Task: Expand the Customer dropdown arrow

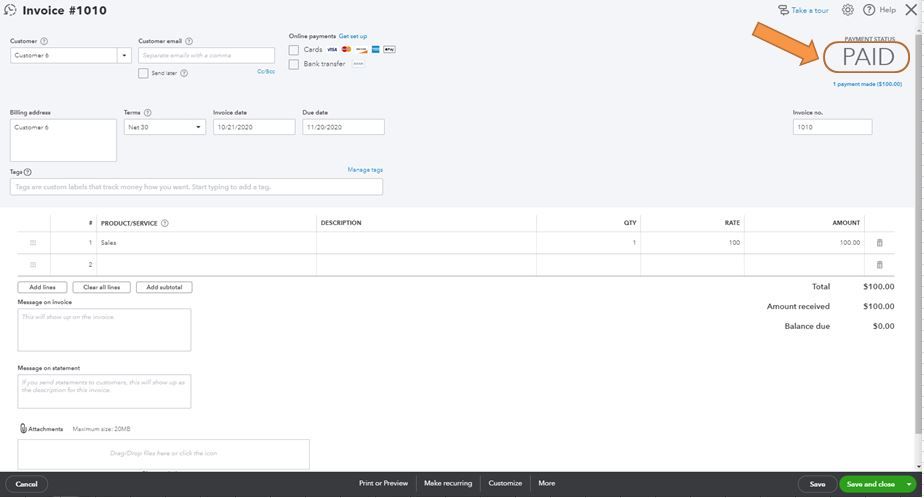Action: (124, 55)
